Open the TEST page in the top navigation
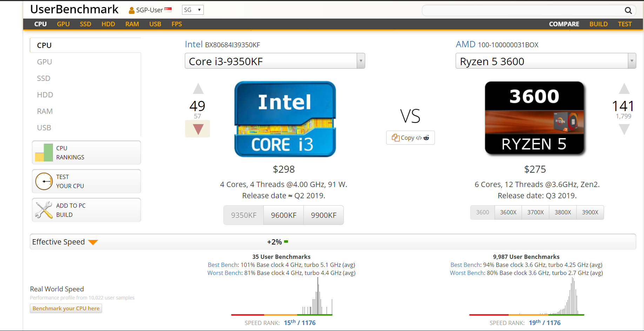 coord(625,24)
